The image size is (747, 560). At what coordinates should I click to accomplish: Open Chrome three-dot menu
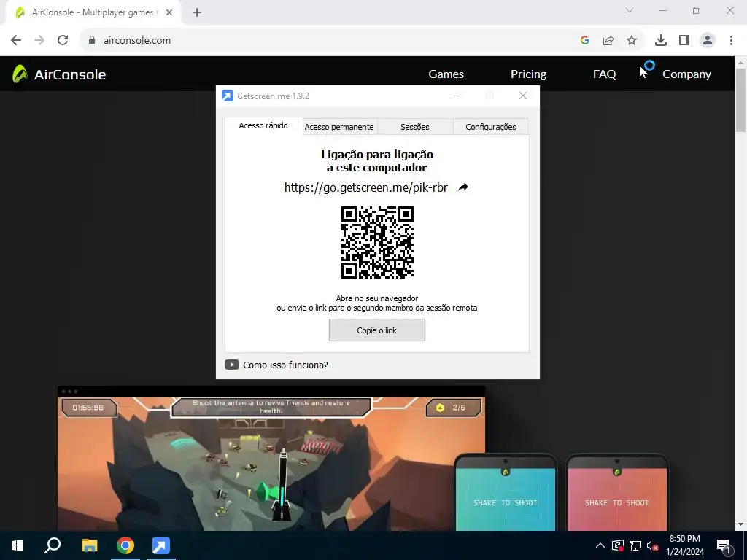(731, 41)
